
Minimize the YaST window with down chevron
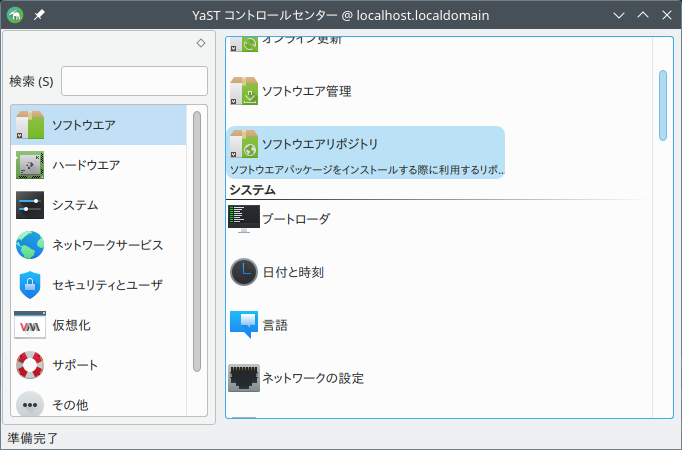coord(619,15)
